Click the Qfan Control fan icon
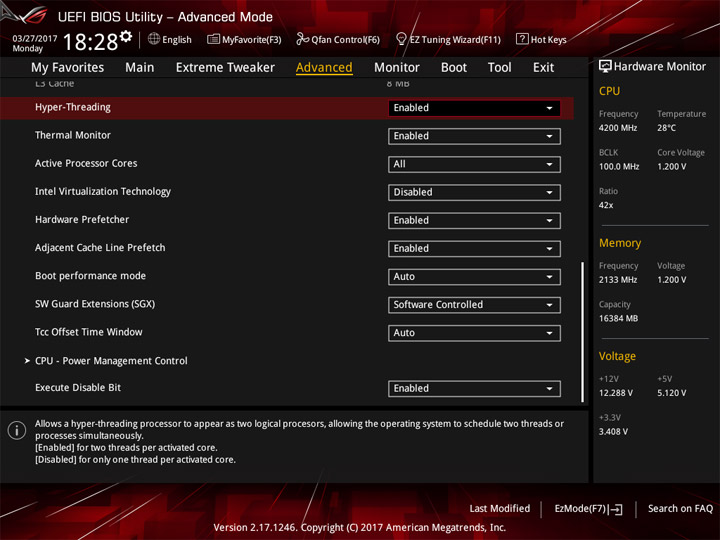720x540 pixels. [302, 39]
